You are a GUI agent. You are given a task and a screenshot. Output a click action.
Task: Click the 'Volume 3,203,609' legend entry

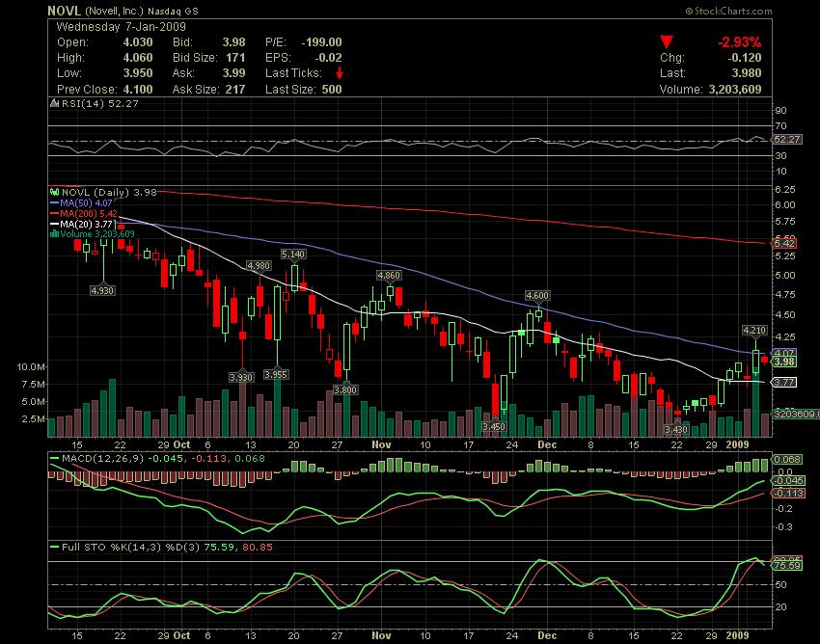(96, 234)
